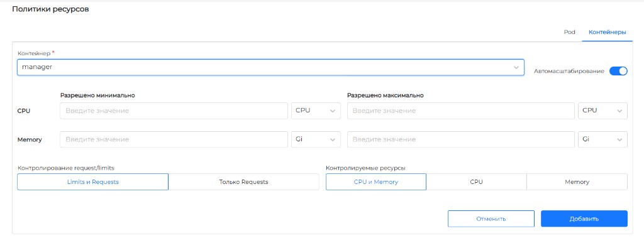The width and height of the screenshot is (644, 238).
Task: Choose CPU only in controlled resources
Action: tap(477, 181)
